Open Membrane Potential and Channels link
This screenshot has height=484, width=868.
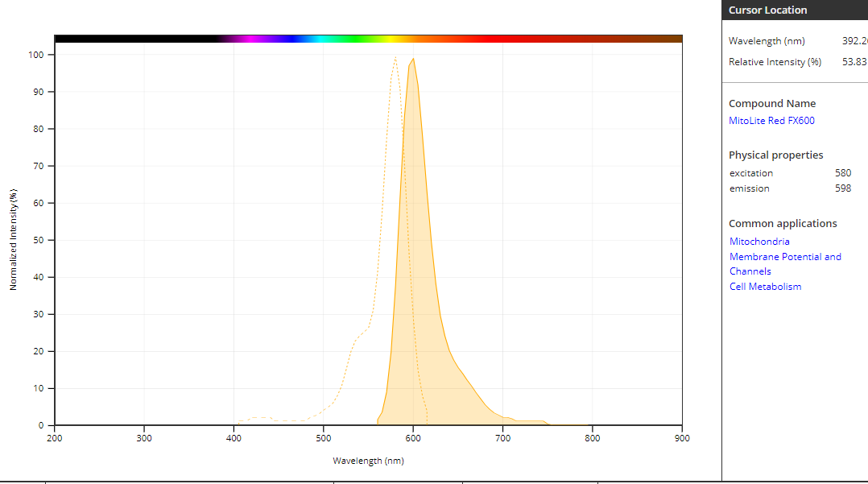(x=784, y=257)
